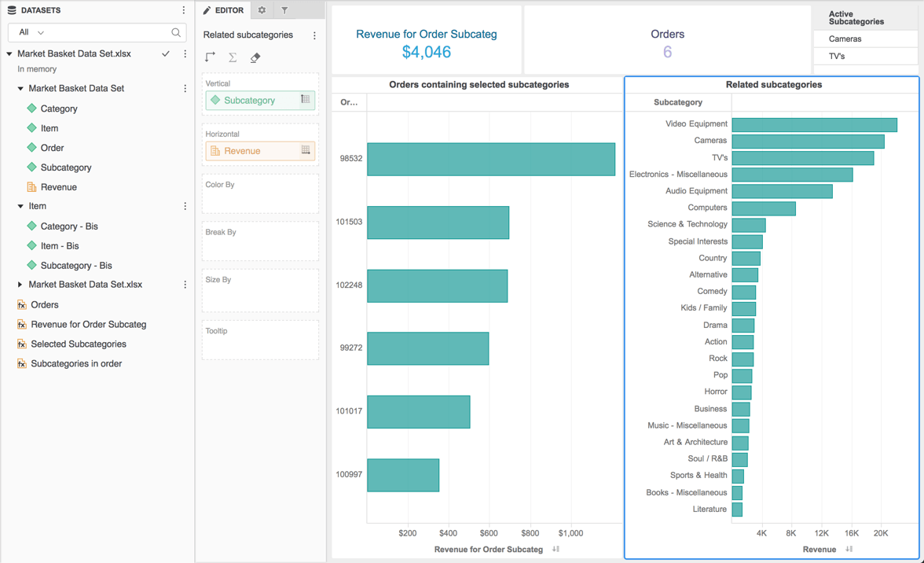Open the filter funnel tab

(x=284, y=10)
